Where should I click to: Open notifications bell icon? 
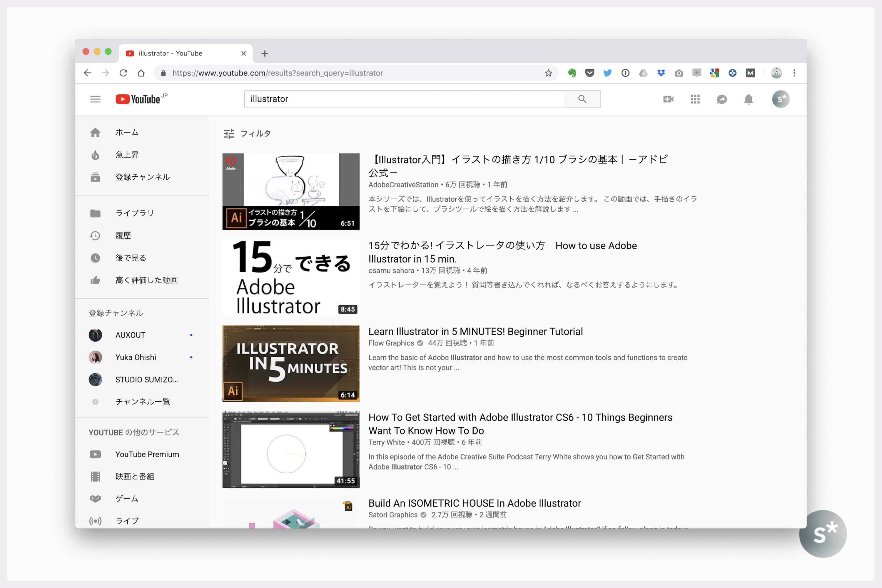(749, 99)
